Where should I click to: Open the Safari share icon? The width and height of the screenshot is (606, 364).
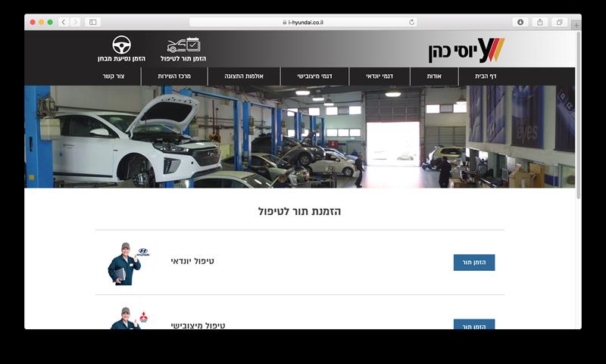540,23
